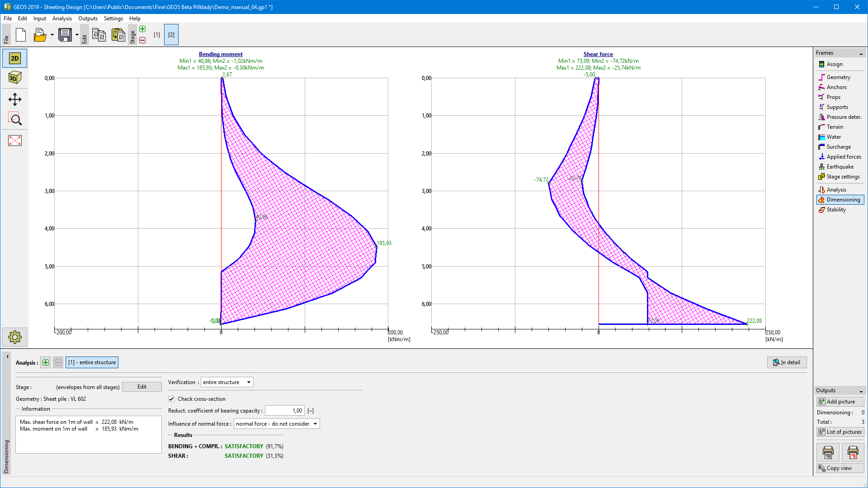Click the In detail button
868x488 pixels.
tap(787, 362)
